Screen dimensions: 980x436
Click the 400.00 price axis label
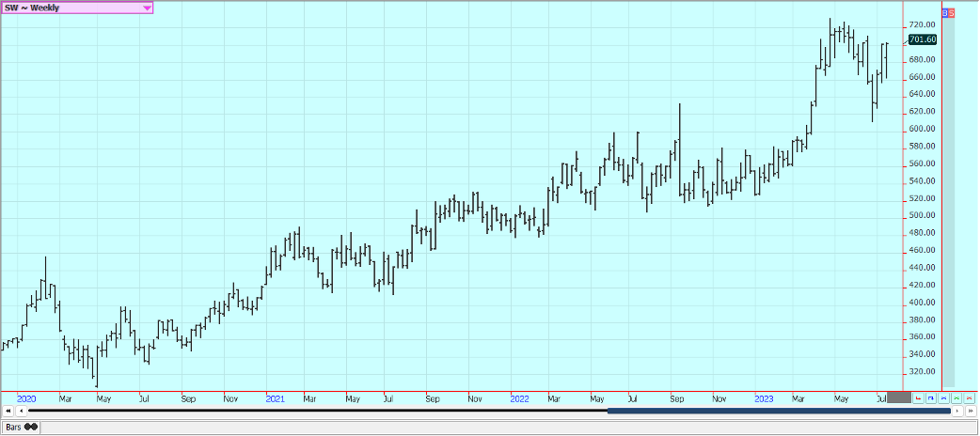[922, 303]
